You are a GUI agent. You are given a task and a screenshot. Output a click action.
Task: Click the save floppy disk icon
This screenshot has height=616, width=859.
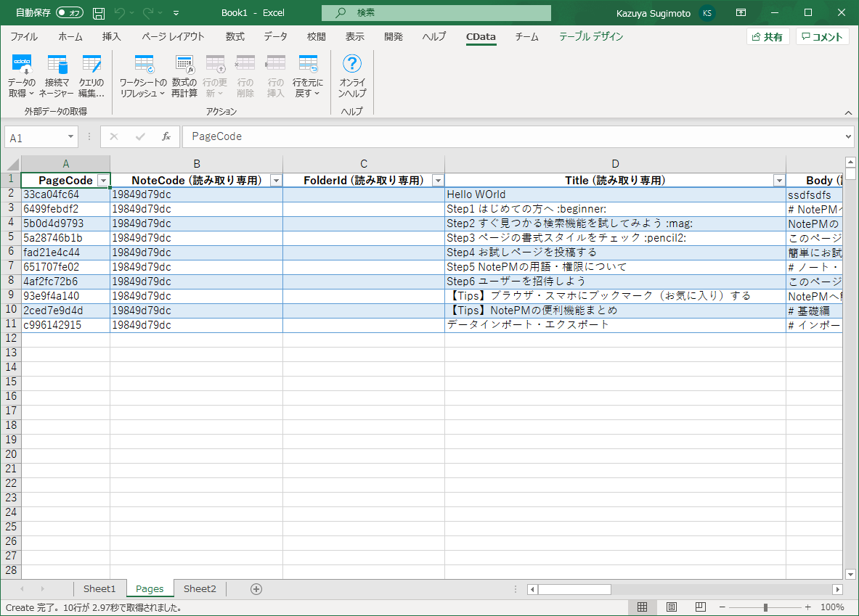tap(99, 13)
